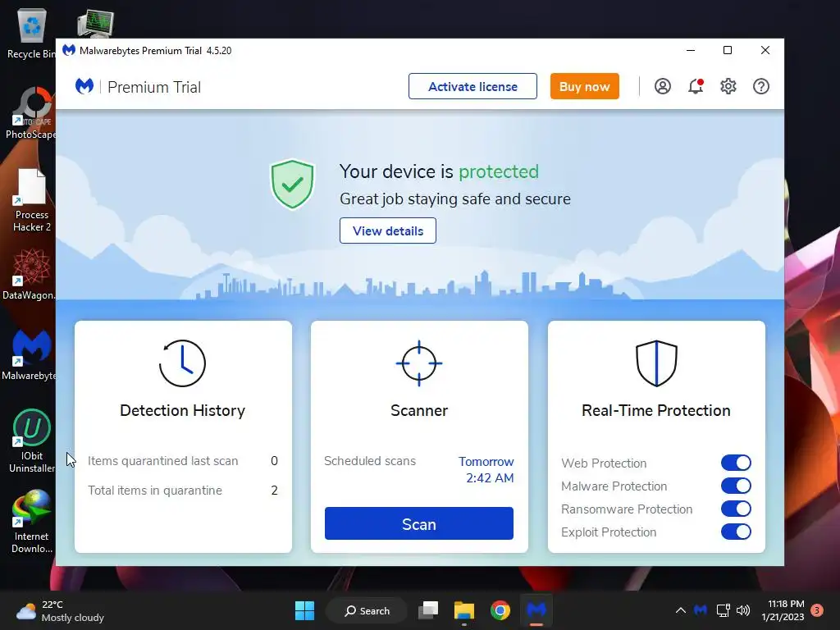Screen dimensions: 840x630
Task: Disable Exploit Protection toggle
Action: click(x=736, y=532)
